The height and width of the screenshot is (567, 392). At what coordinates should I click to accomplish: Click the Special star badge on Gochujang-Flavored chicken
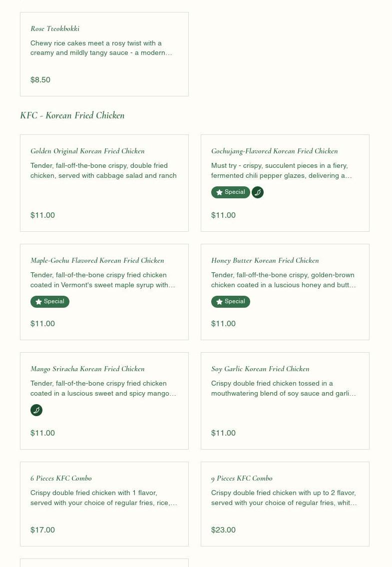point(230,192)
